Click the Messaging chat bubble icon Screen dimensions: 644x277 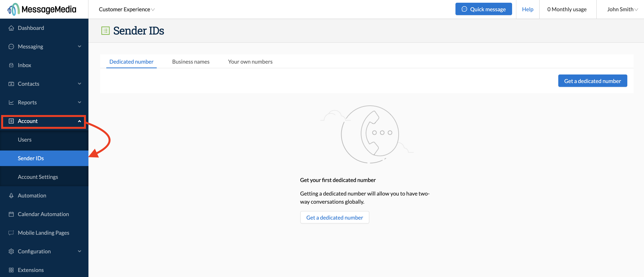[11, 47]
